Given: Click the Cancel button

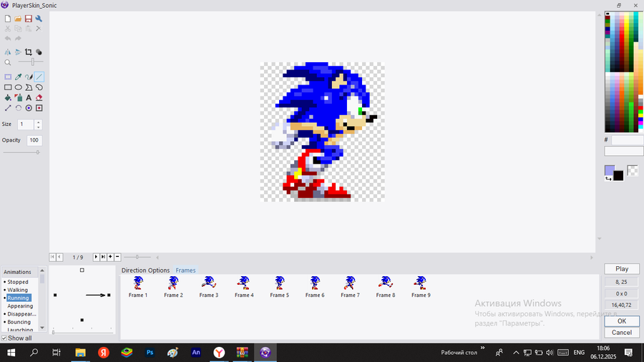Looking at the screenshot, I should [622, 333].
